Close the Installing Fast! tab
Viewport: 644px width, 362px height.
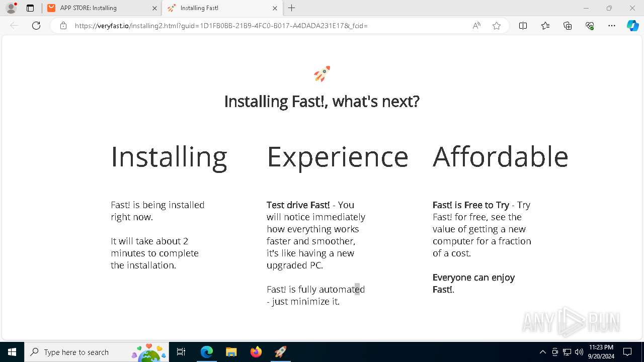[275, 8]
